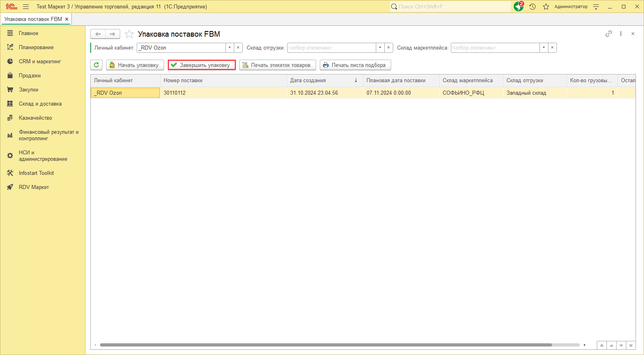The image size is (644, 355).
Task: Expand Склад отгрузки dropdown list
Action: pyautogui.click(x=380, y=48)
